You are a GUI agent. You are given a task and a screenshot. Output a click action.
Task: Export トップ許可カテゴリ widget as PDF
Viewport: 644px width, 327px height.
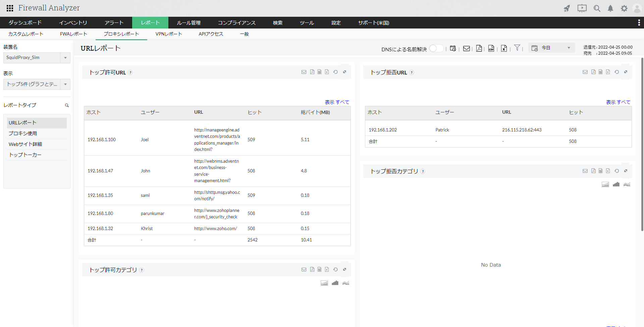click(312, 270)
